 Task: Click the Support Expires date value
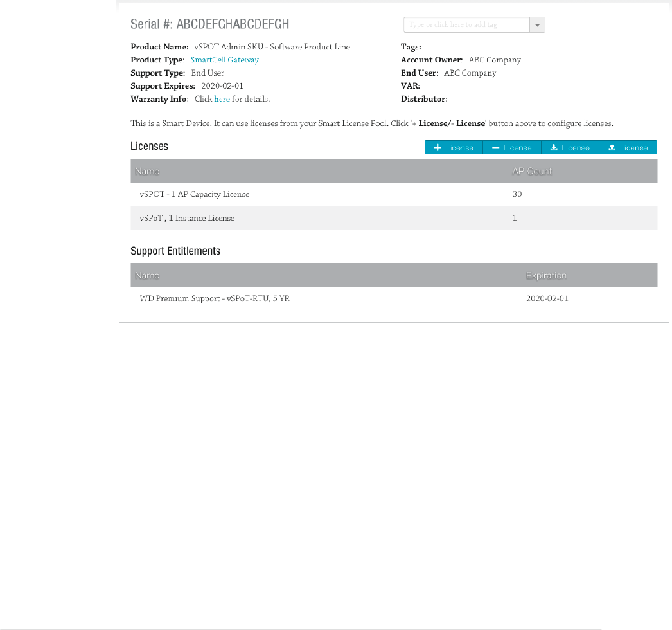click(x=222, y=85)
